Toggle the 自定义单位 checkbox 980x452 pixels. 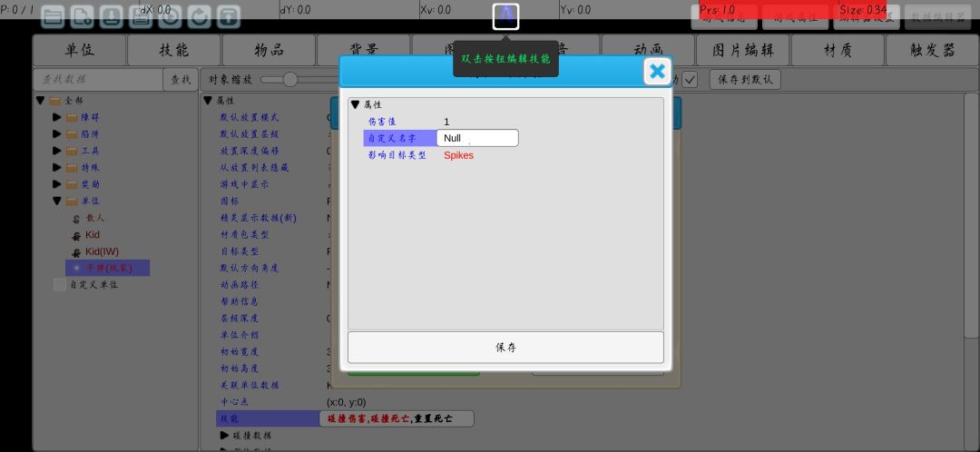(x=59, y=284)
